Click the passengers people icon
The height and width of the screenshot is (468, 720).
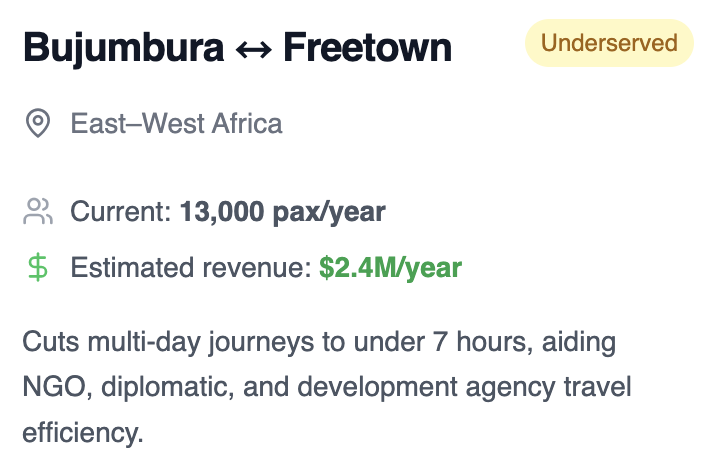coord(38,211)
